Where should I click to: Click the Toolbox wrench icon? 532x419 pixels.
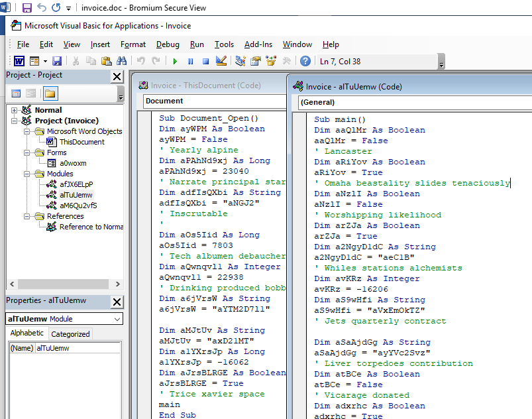click(286, 62)
